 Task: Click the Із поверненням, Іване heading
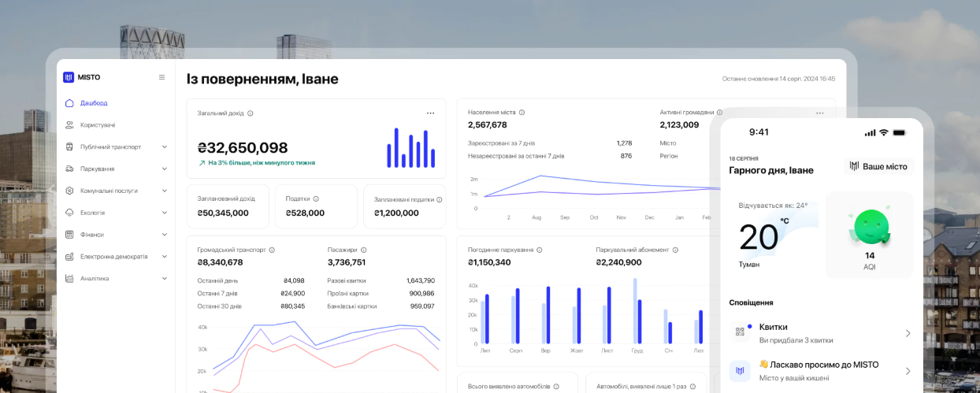tap(262, 79)
